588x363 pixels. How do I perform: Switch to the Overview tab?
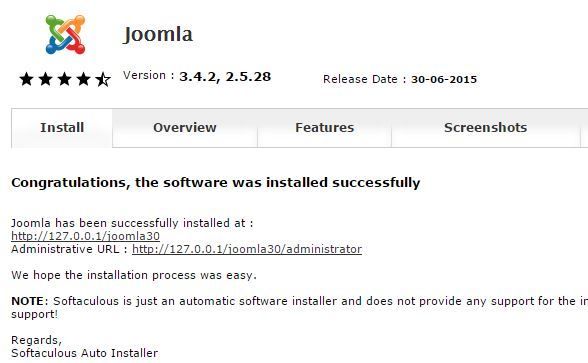pyautogui.click(x=185, y=128)
